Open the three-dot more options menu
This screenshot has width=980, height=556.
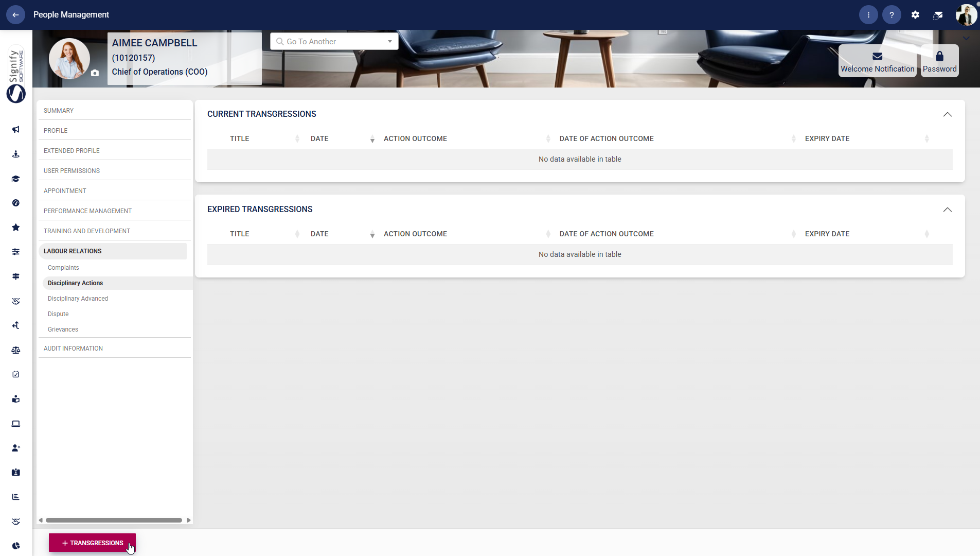pos(868,15)
